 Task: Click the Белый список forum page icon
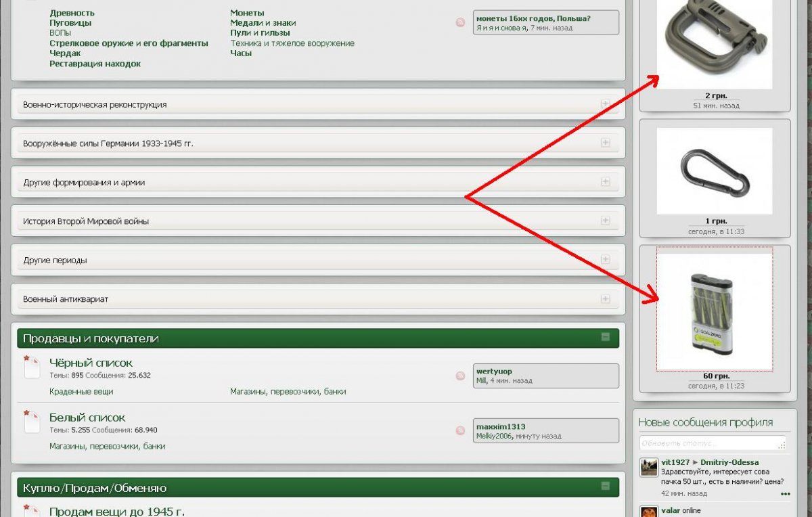(32, 422)
